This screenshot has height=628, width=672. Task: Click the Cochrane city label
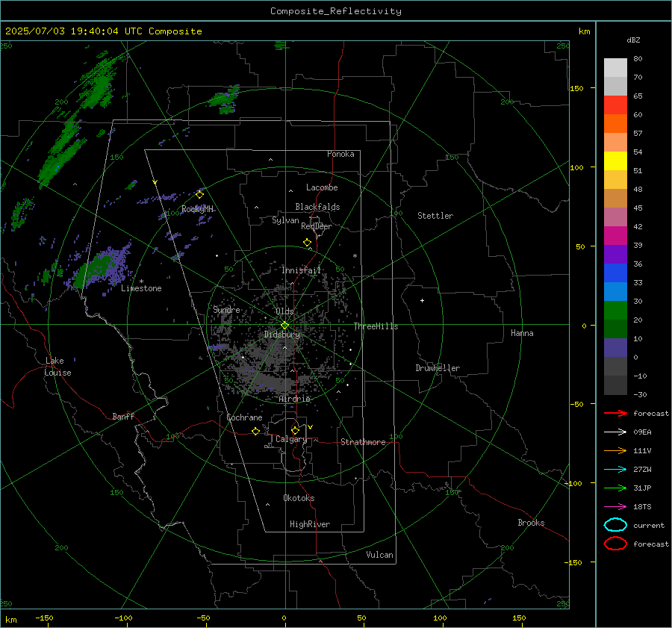pos(244,417)
